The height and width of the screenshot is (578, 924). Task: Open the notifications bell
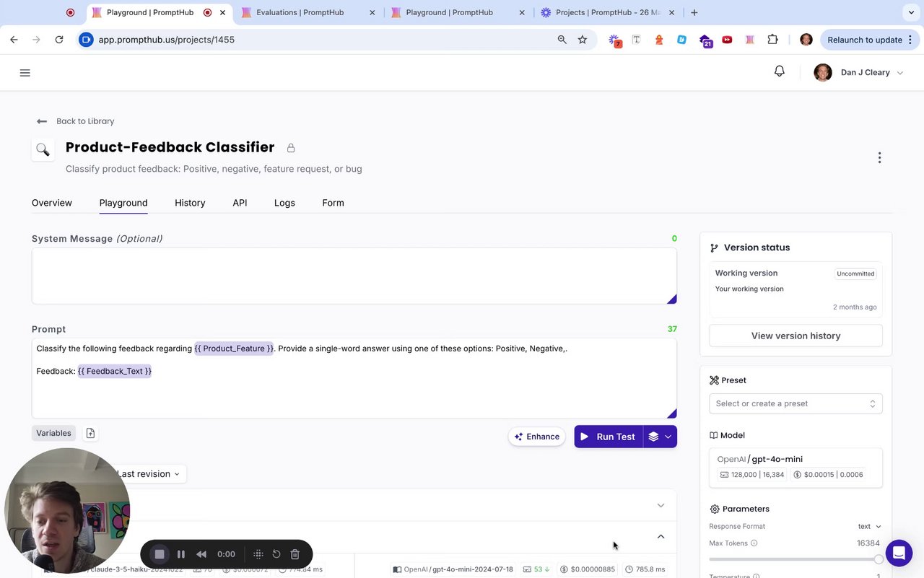tap(780, 71)
